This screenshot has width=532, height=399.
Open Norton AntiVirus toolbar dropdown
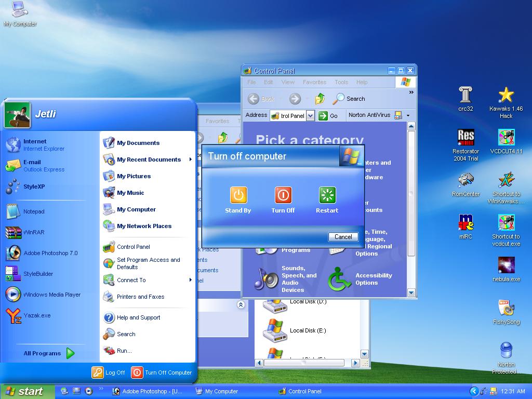click(x=408, y=115)
